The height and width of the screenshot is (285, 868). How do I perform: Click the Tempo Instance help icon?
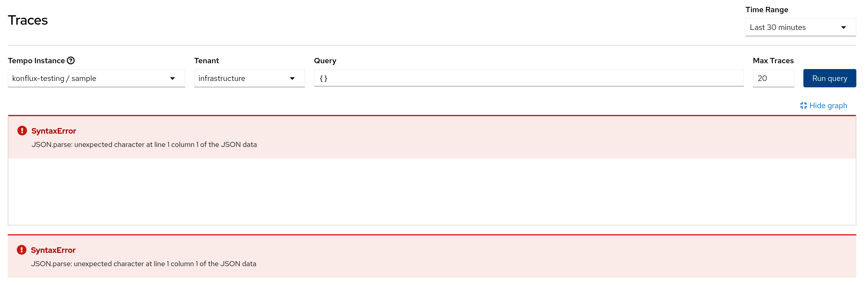pos(71,61)
